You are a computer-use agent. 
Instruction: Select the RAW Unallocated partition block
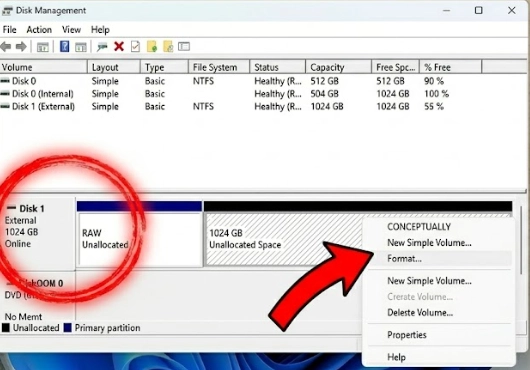pos(140,239)
